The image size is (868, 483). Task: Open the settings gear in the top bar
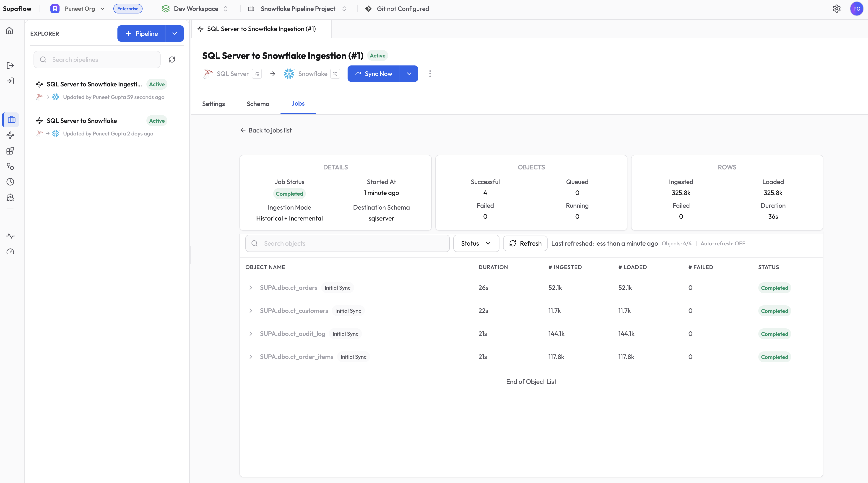[836, 9]
